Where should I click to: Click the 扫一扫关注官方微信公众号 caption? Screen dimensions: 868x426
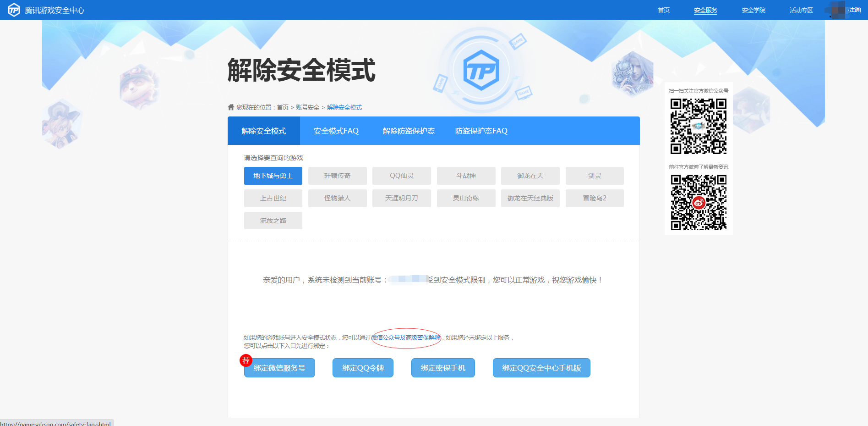[x=699, y=91]
